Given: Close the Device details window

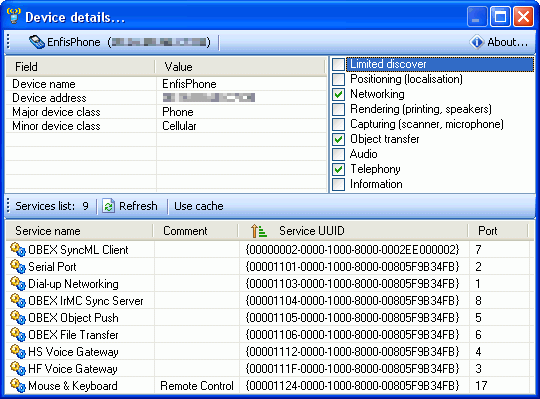Looking at the screenshot, I should (x=523, y=16).
